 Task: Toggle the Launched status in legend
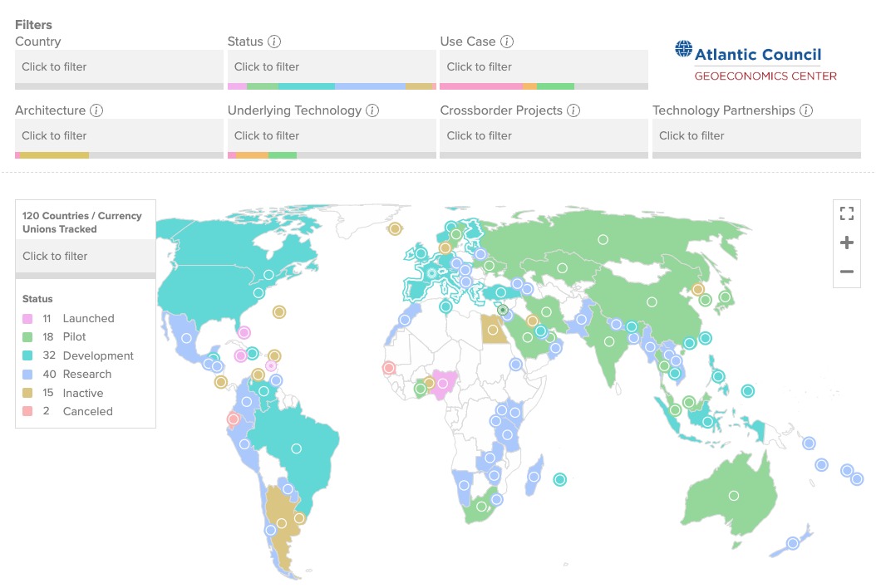(88, 318)
